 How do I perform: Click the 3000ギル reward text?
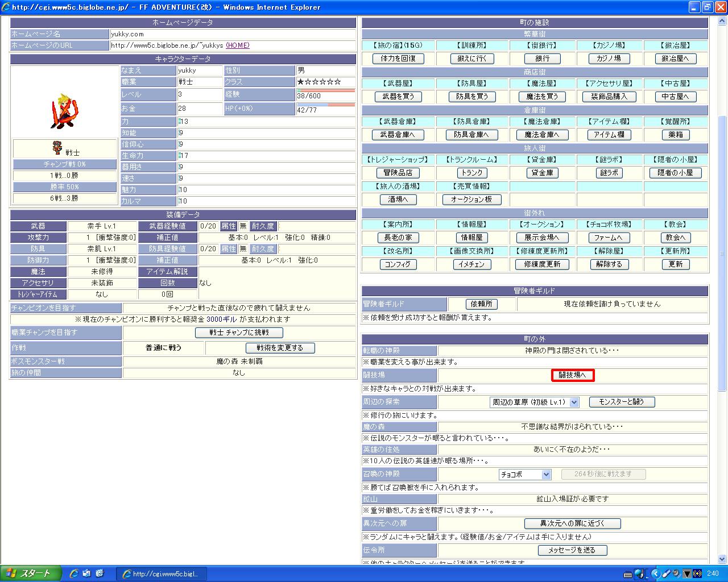pos(222,319)
